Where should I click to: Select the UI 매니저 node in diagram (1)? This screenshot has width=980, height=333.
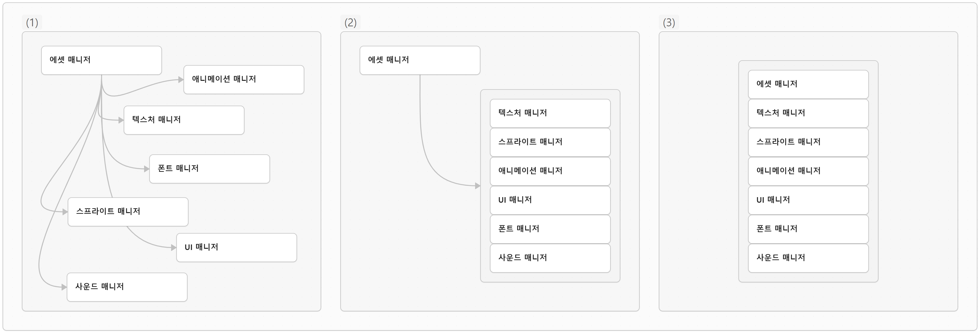[236, 247]
